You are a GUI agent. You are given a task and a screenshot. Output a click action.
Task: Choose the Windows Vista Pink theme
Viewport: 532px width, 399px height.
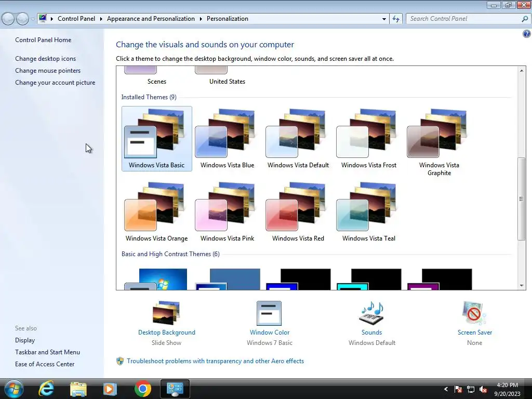[227, 212]
